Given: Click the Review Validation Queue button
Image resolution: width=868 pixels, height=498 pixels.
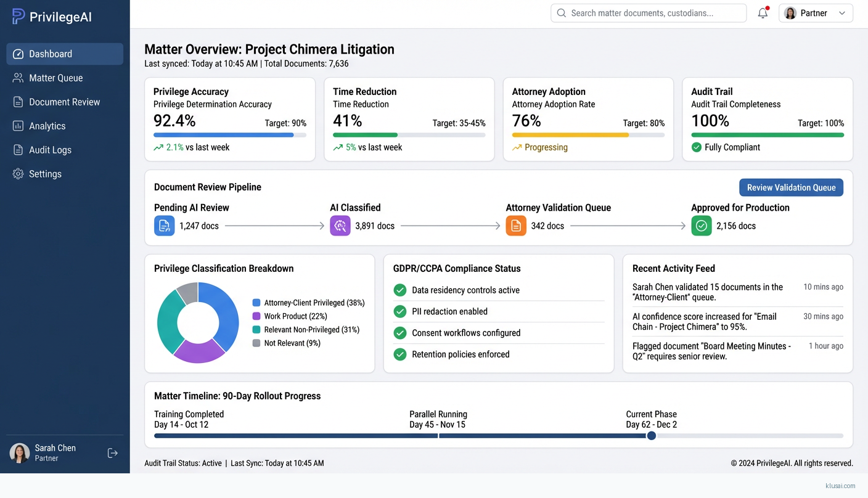Looking at the screenshot, I should [x=791, y=187].
